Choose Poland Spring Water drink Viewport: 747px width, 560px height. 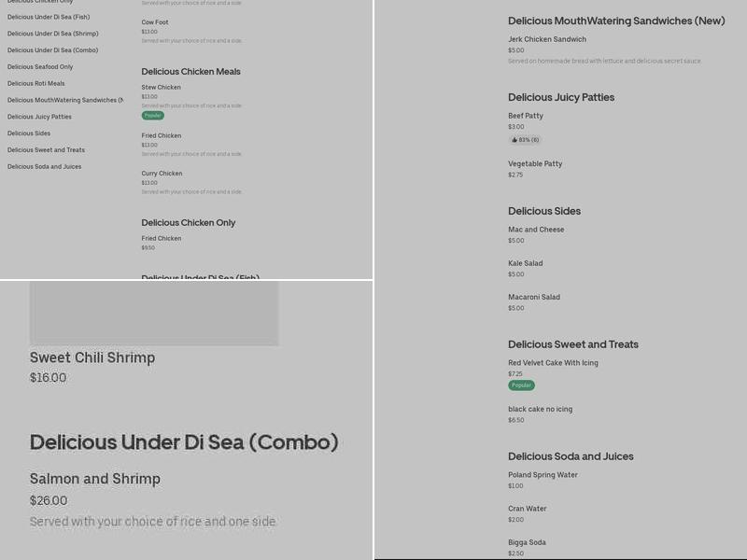tap(543, 475)
